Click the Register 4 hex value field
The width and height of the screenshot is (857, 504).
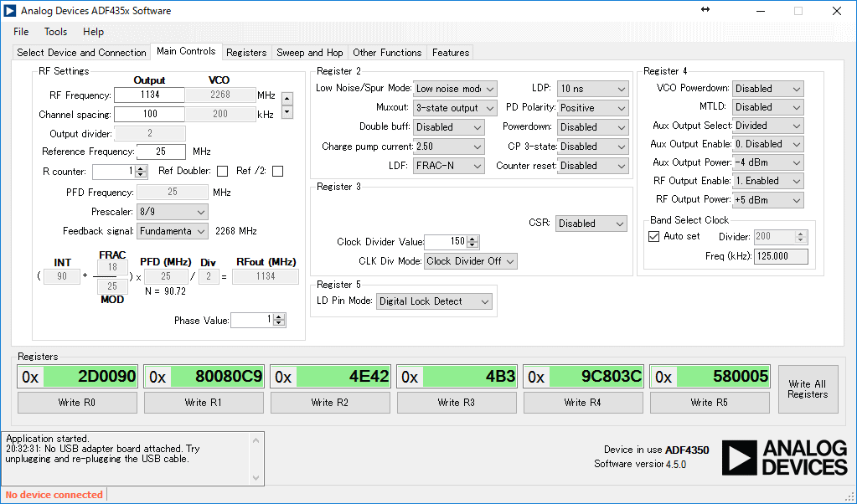[596, 377]
